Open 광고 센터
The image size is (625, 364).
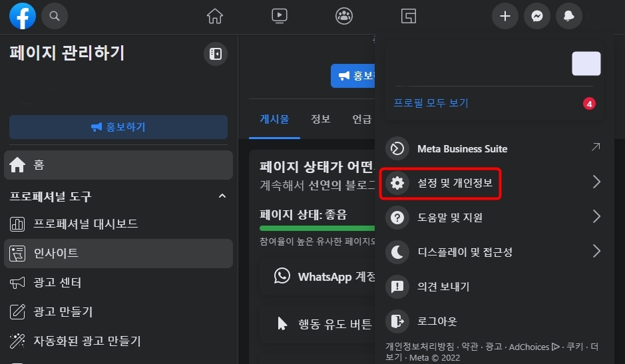click(118, 283)
